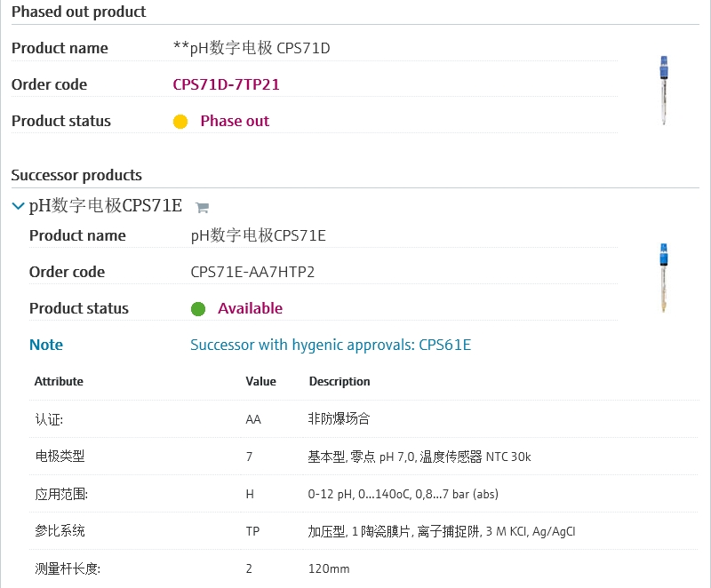This screenshot has width=711, height=588.
Task: Click the Attribute column header
Action: click(x=59, y=381)
